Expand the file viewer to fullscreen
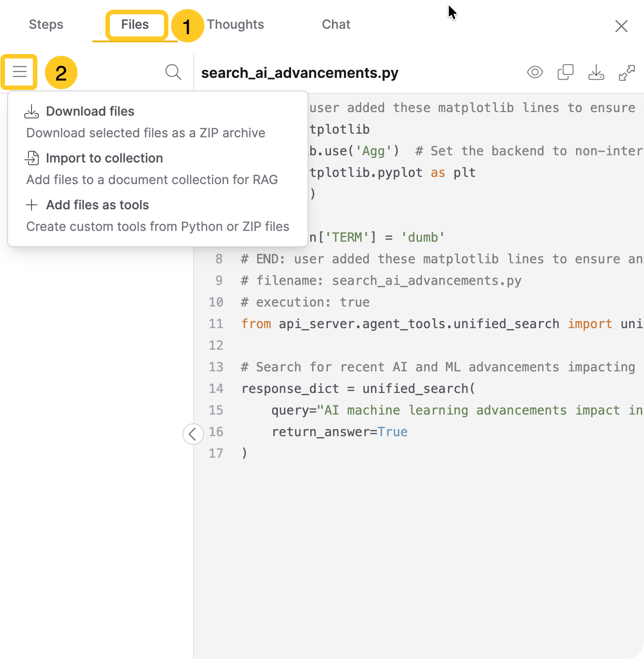Image resolution: width=644 pixels, height=659 pixels. [x=626, y=72]
